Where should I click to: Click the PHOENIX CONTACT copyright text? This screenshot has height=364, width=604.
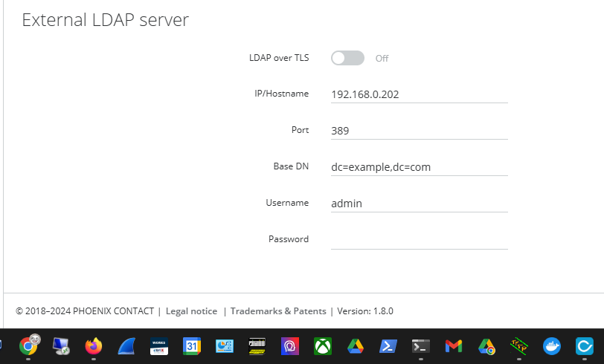pos(85,311)
